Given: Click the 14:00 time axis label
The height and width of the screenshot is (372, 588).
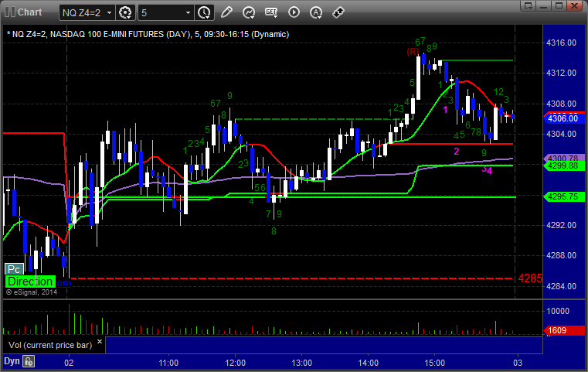Looking at the screenshot, I should coord(369,363).
